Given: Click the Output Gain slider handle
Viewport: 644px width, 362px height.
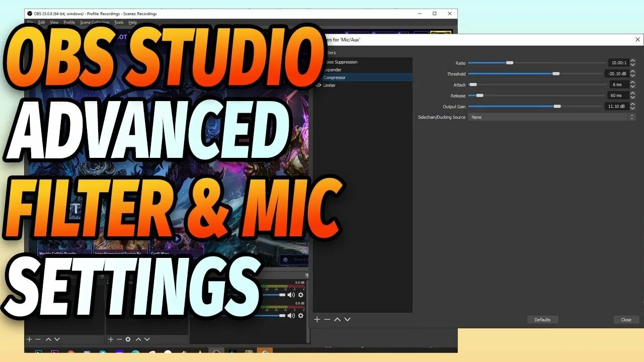Looking at the screenshot, I should coord(557,107).
